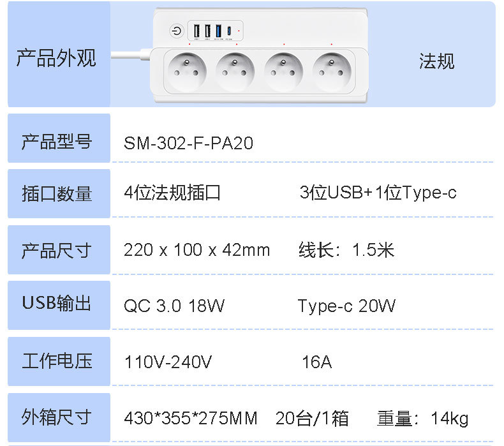
Task: Click the blue QC 3.0 USB port
Action: pyautogui.click(x=218, y=30)
